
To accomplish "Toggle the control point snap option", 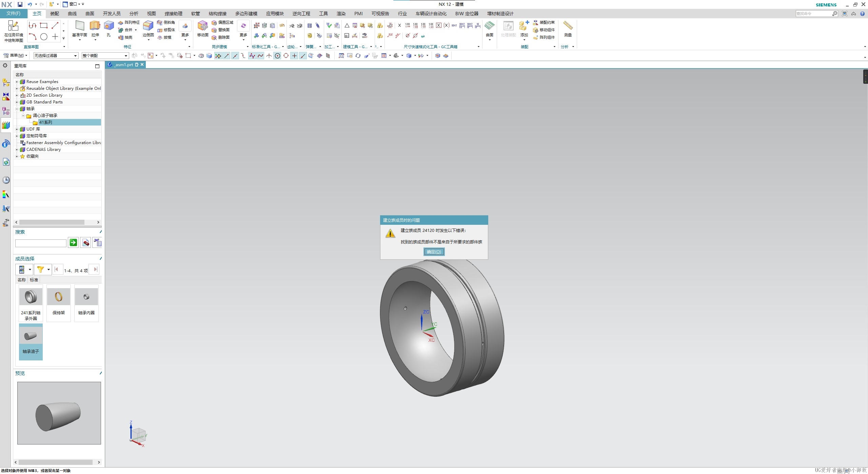I will [x=243, y=56].
